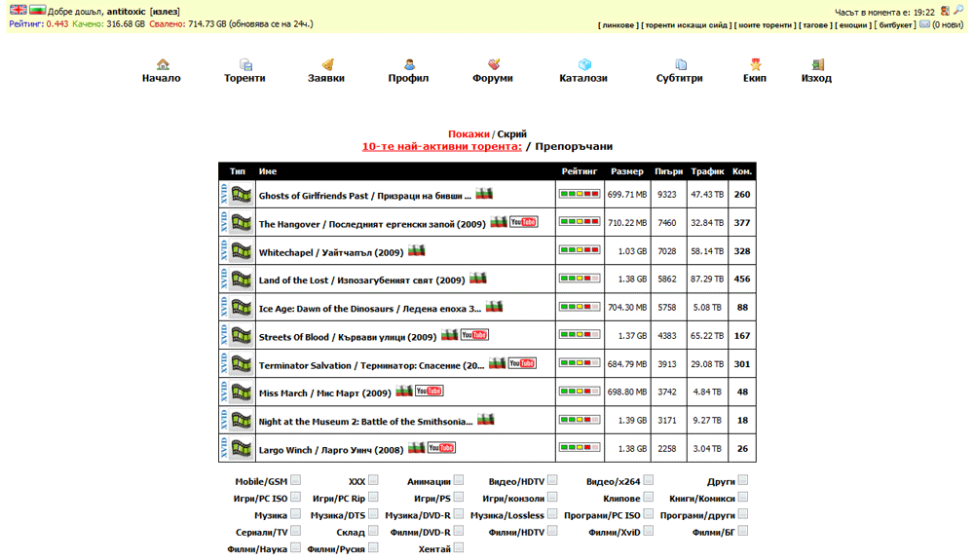Image resolution: width=974 pixels, height=560 pixels.
Task: Click the Субтитри navigation icon
Action: [681, 64]
